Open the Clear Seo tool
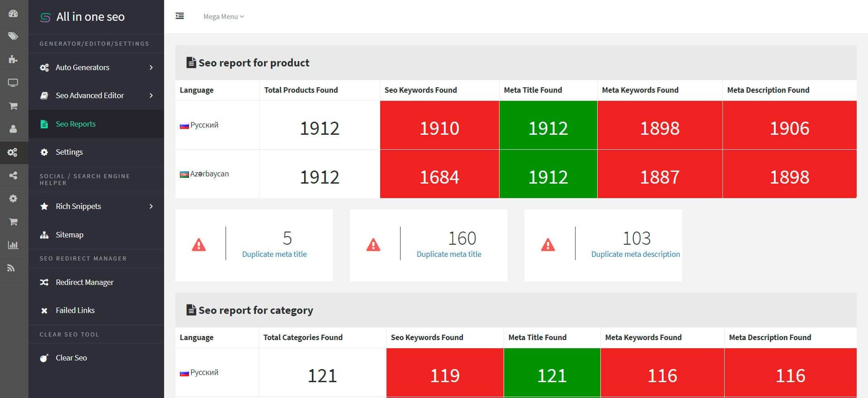Screen dimensions: 868x398 click(x=96, y=358)
